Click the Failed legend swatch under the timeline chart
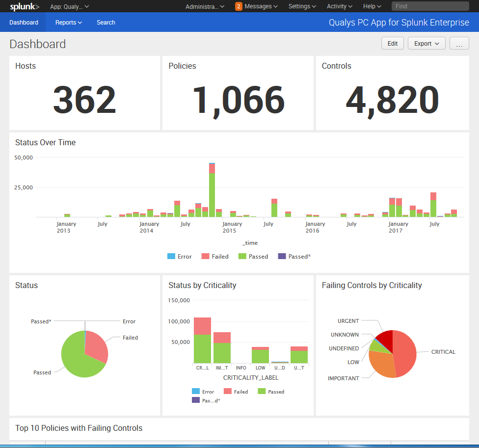The height and width of the screenshot is (448, 479). pos(207,256)
